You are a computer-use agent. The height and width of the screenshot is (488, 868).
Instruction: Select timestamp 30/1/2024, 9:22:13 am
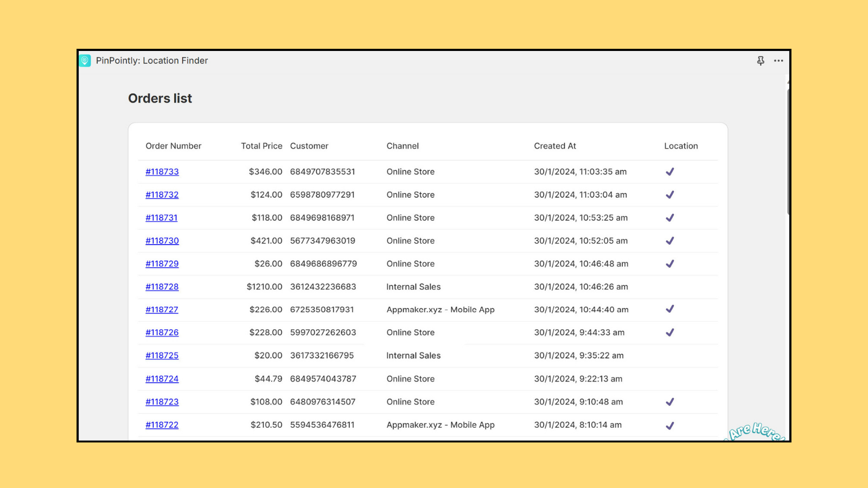[578, 379]
